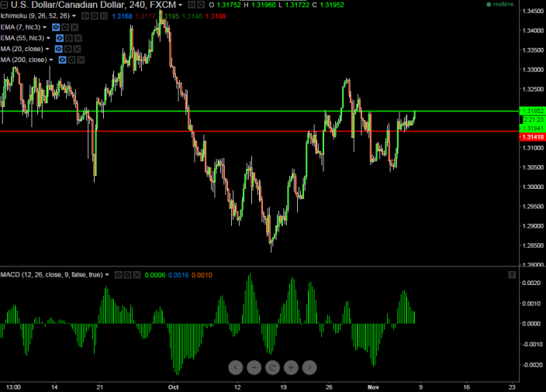Click the red 1.31418 price label on axis
Screen dimensions: 546x392
tap(532, 137)
